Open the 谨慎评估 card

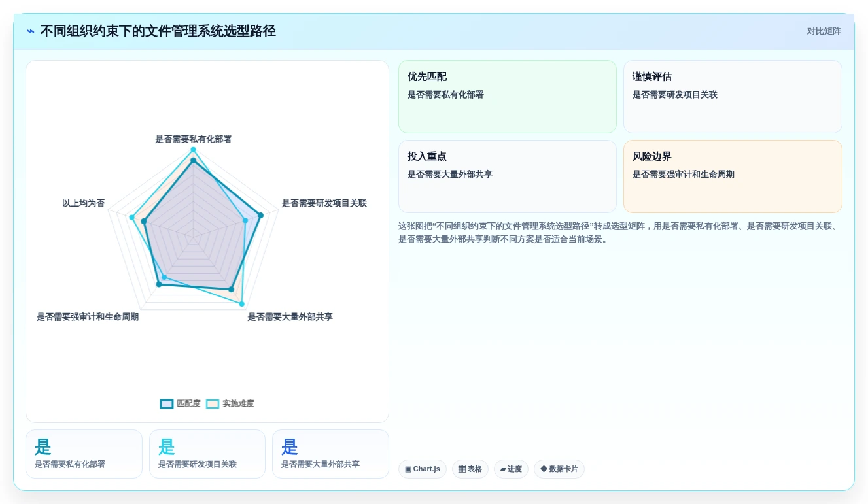(x=733, y=97)
